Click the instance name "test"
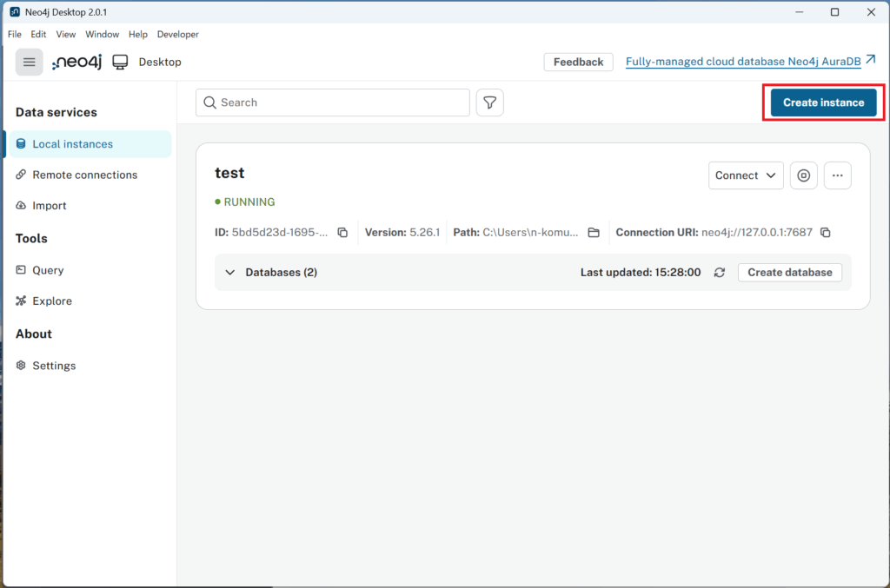The height and width of the screenshot is (588, 890). (x=229, y=173)
